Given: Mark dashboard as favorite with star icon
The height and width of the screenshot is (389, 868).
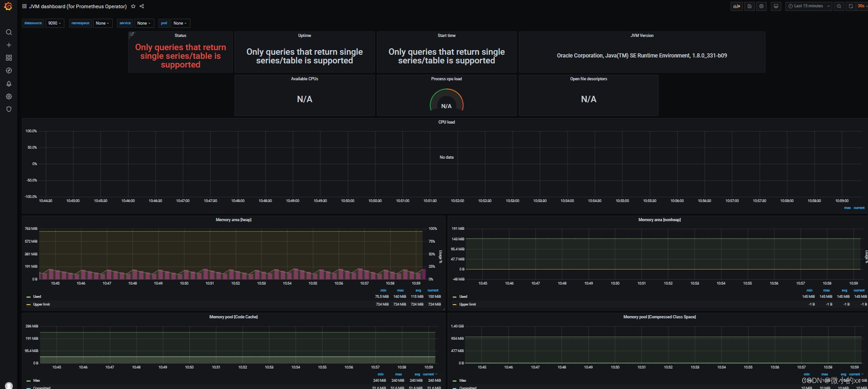Looking at the screenshot, I should point(133,6).
